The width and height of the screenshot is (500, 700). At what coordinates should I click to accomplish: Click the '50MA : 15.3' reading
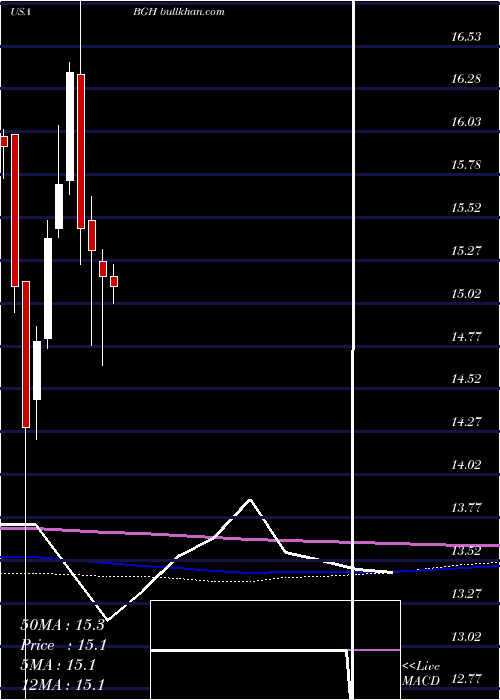tap(62, 625)
